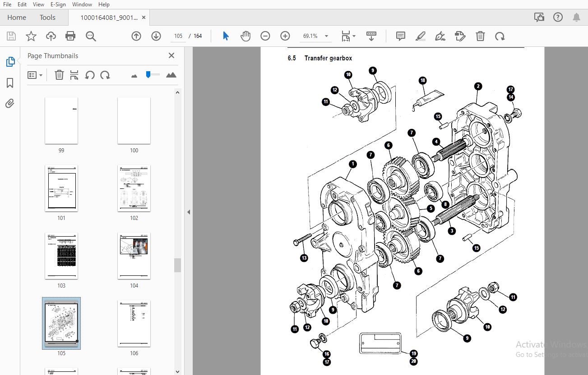Collapse the navigation pane with the arrow
The width and height of the screenshot is (588, 375).
189,212
